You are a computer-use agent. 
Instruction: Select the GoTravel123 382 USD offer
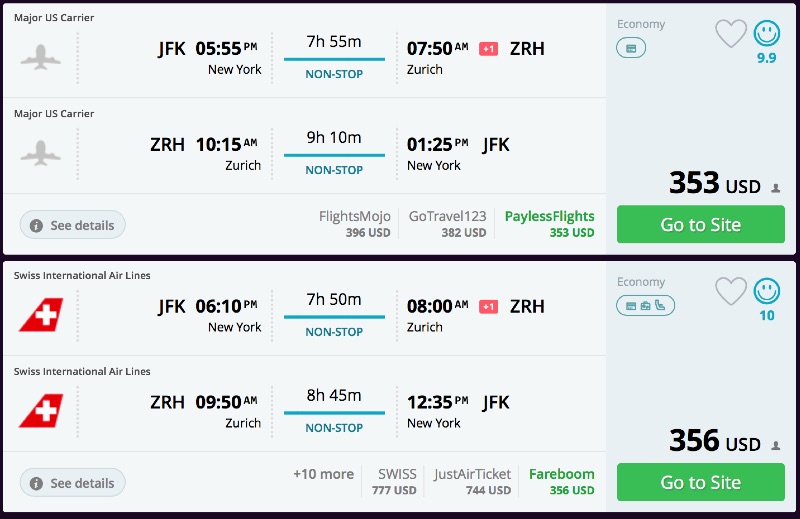[447, 224]
